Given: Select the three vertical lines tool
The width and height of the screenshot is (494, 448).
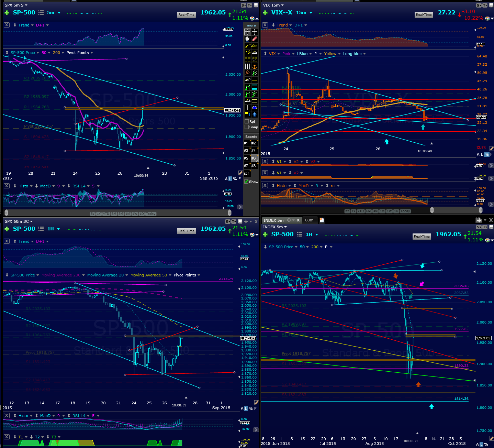Looking at the screenshot, I should pyautogui.click(x=248, y=66).
